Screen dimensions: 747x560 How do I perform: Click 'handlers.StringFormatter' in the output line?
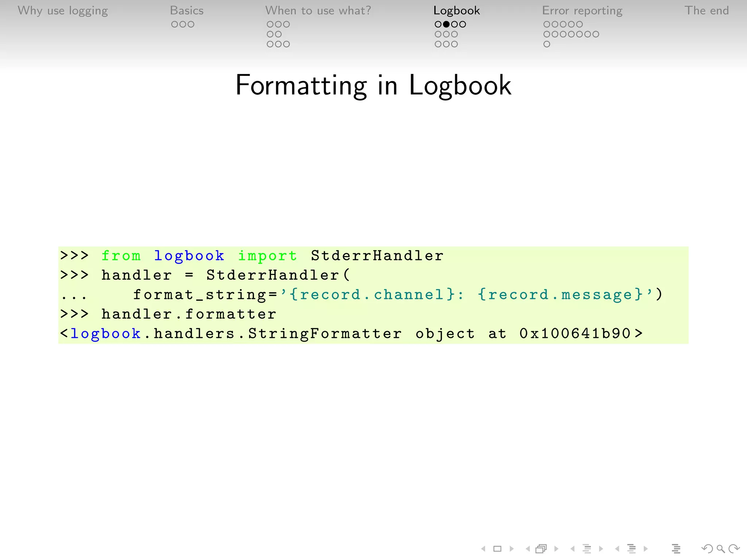click(x=278, y=334)
